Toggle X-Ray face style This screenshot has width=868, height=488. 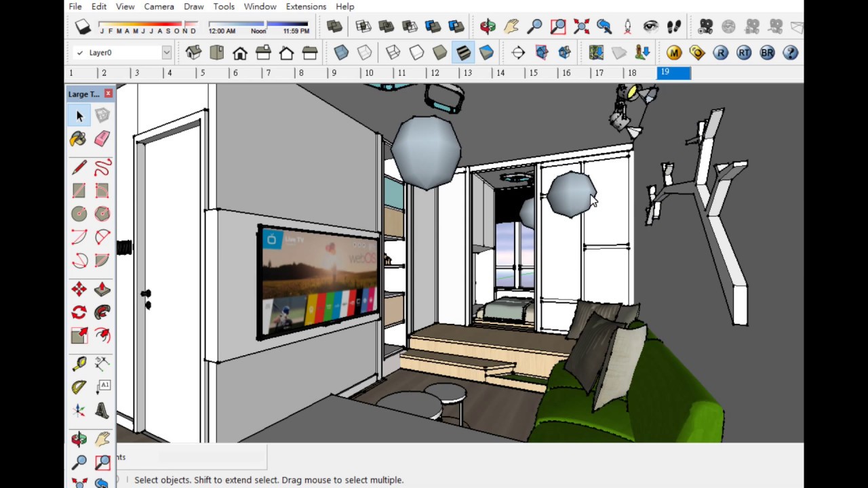(341, 52)
